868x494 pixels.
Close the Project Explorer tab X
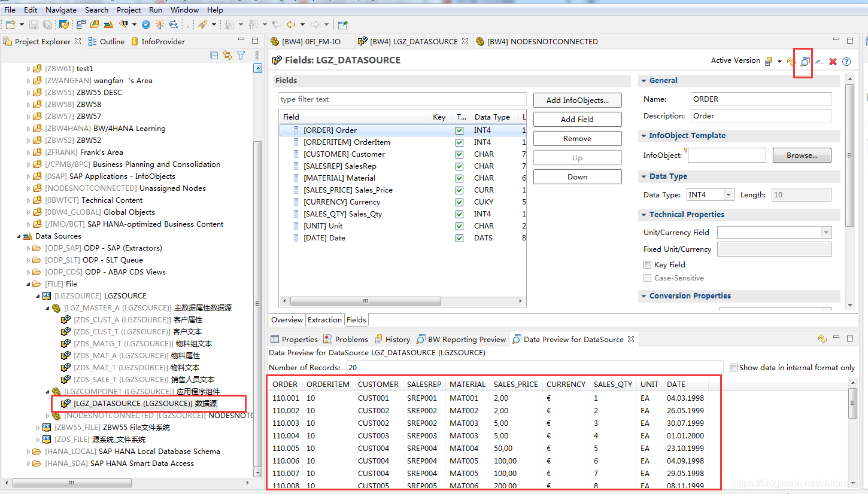click(x=78, y=41)
